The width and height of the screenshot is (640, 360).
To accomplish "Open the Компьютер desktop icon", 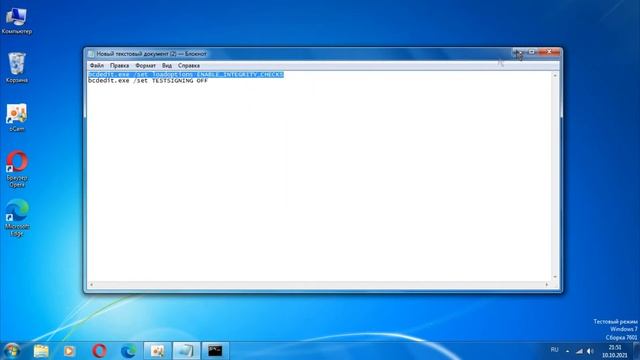I will point(16,20).
